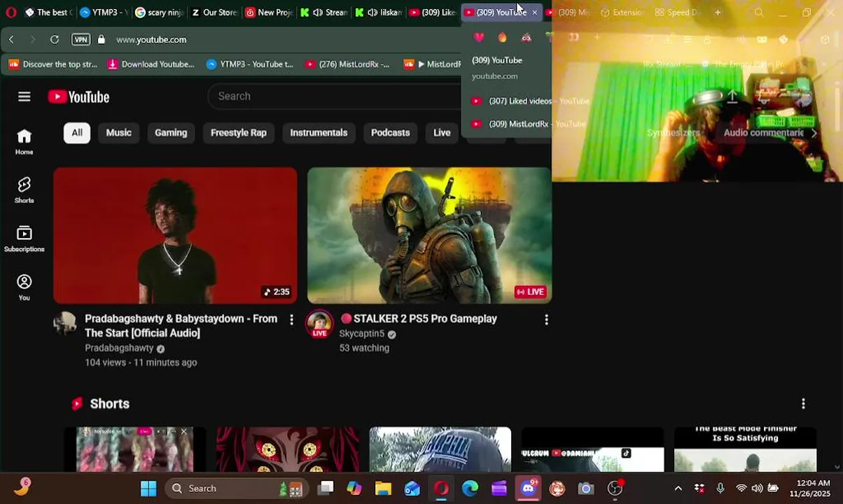The image size is (843, 504).
Task: Open Shorts shelf more options
Action: (803, 403)
